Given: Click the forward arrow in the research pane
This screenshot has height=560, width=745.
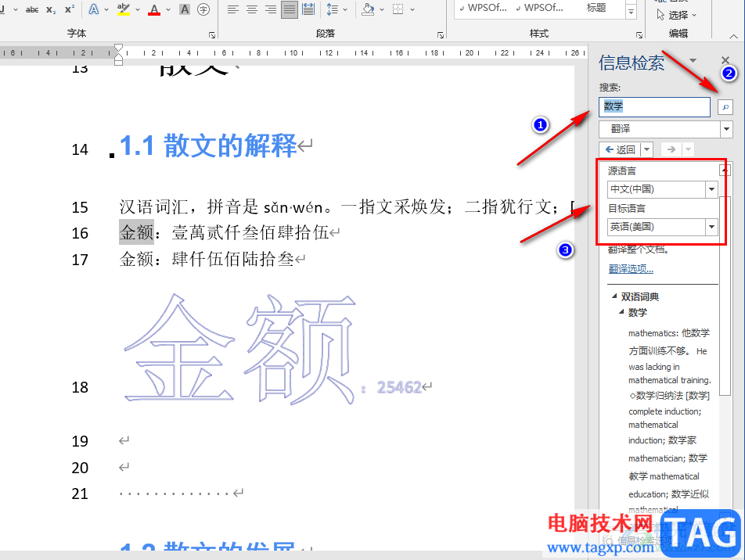Looking at the screenshot, I should (x=671, y=149).
